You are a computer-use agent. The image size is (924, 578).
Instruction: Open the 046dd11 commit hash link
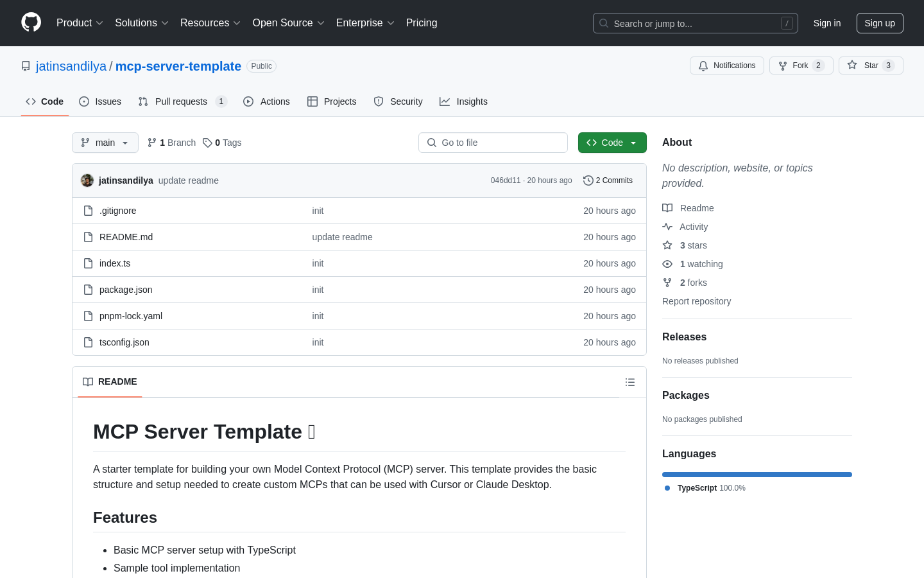click(506, 180)
